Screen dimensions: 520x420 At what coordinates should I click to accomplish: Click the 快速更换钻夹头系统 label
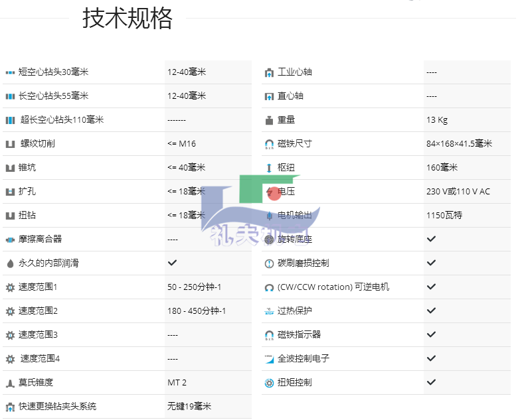click(57, 406)
